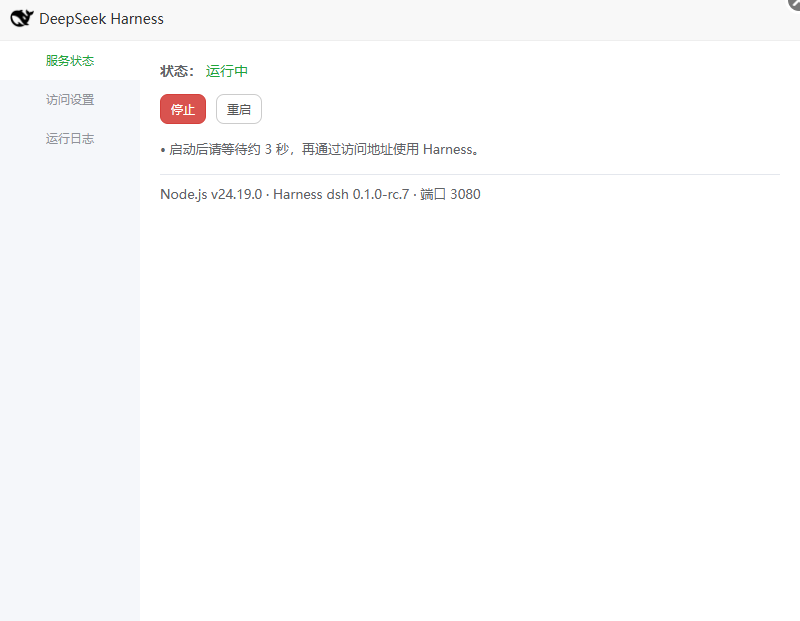
Task: Click the DeepSeek Harness title text
Action: coord(102,19)
